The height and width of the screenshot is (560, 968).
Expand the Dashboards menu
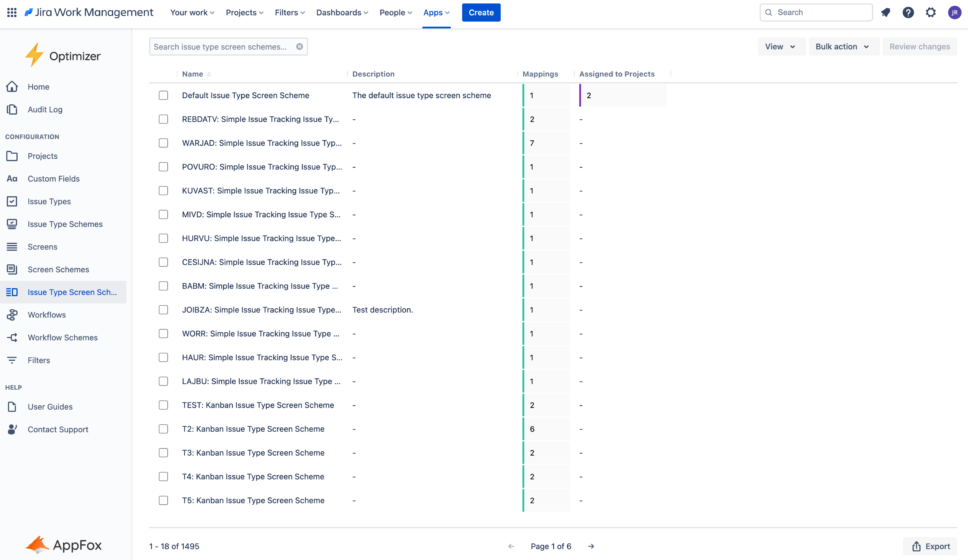tap(342, 12)
